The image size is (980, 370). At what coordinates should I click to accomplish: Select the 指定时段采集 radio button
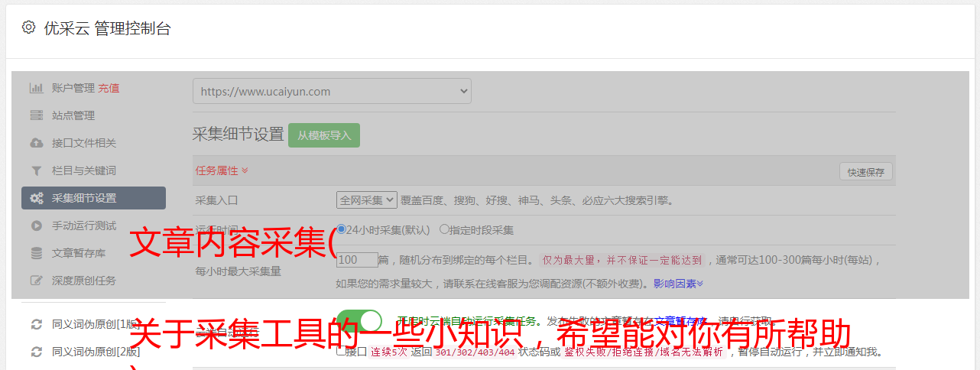(444, 229)
